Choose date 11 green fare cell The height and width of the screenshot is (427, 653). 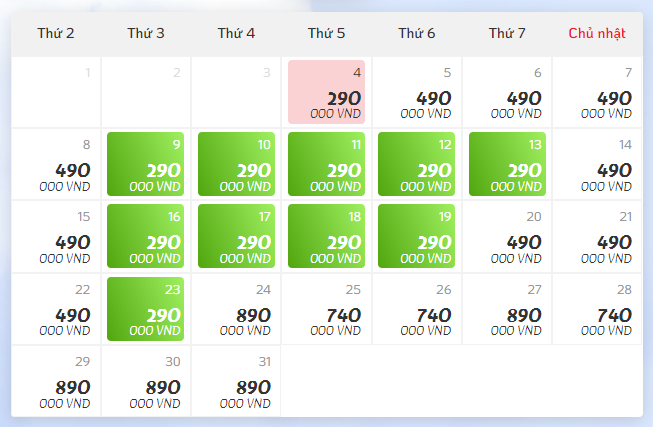(x=326, y=164)
